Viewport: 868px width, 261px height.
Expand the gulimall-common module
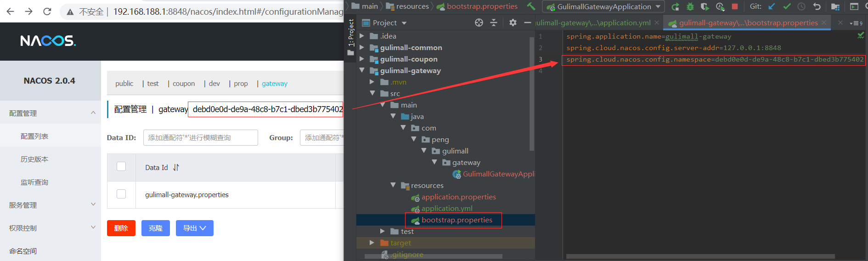(362, 47)
